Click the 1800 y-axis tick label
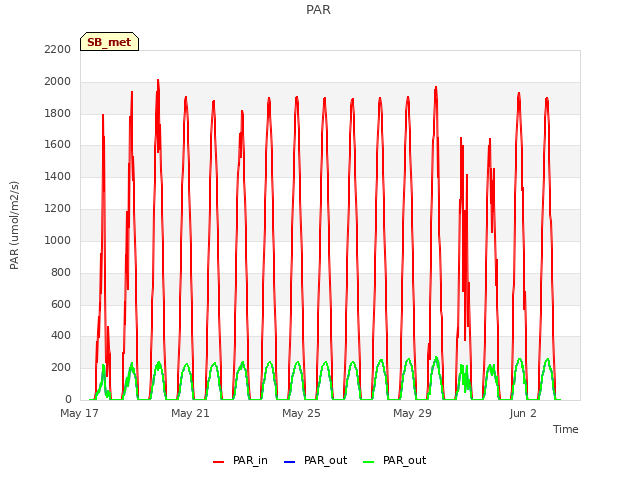This screenshot has width=640, height=480. 58,113
